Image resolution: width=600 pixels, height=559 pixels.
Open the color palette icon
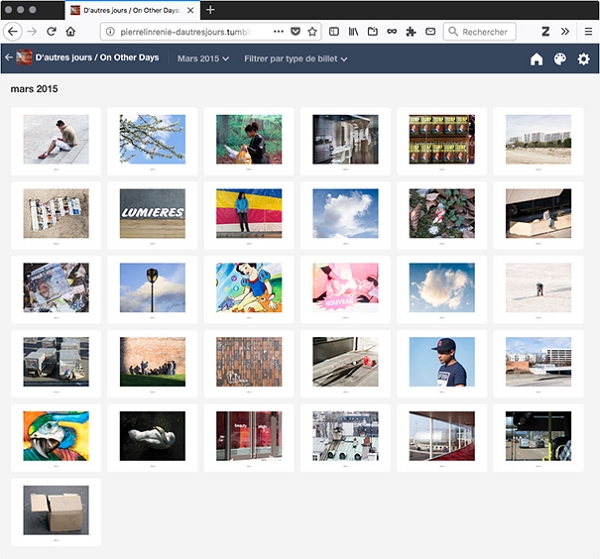click(560, 59)
